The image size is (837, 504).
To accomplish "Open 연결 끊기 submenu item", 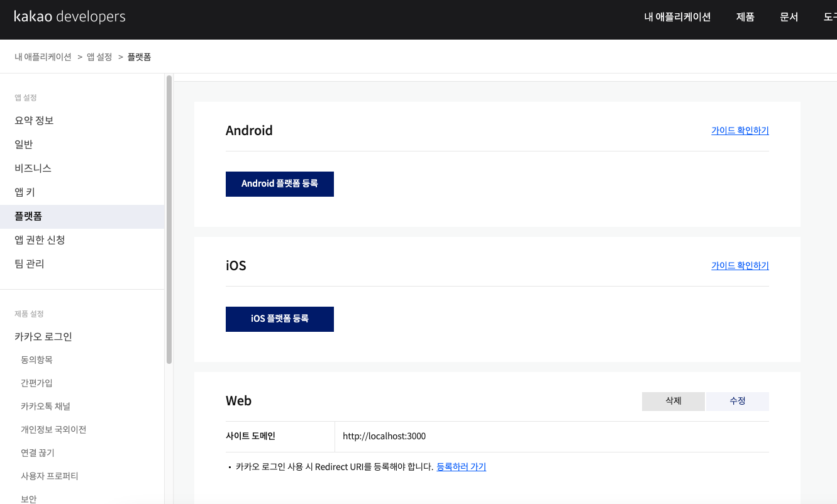I will (38, 453).
